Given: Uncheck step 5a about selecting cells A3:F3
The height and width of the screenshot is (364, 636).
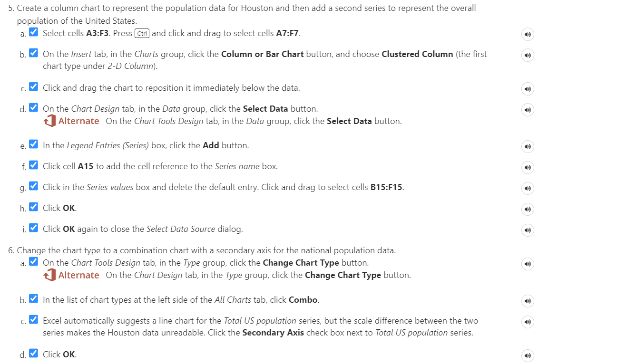Looking at the screenshot, I should pos(33,31).
